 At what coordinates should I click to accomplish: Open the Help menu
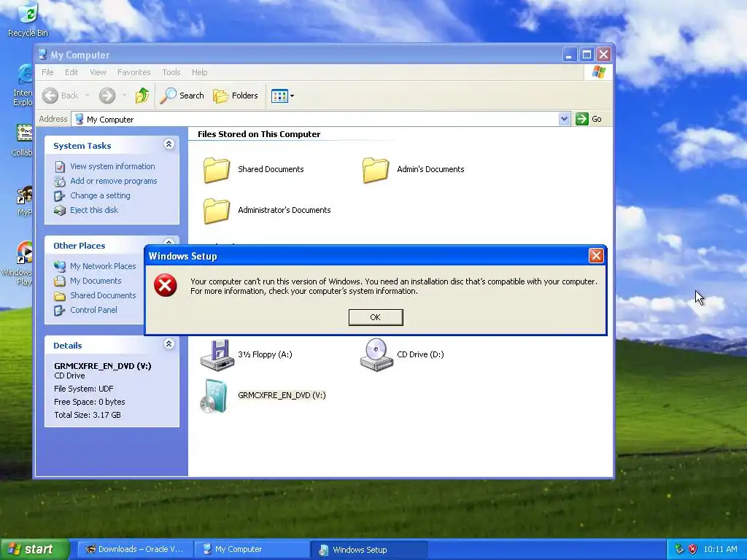click(x=200, y=72)
